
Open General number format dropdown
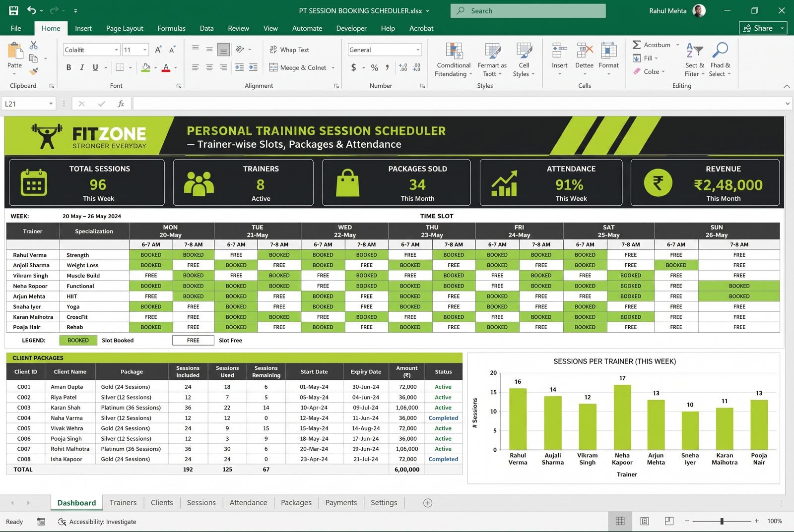(418, 50)
